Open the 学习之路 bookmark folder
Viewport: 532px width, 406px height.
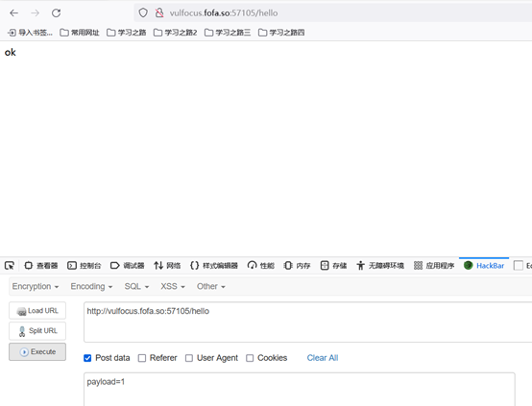[126, 33]
